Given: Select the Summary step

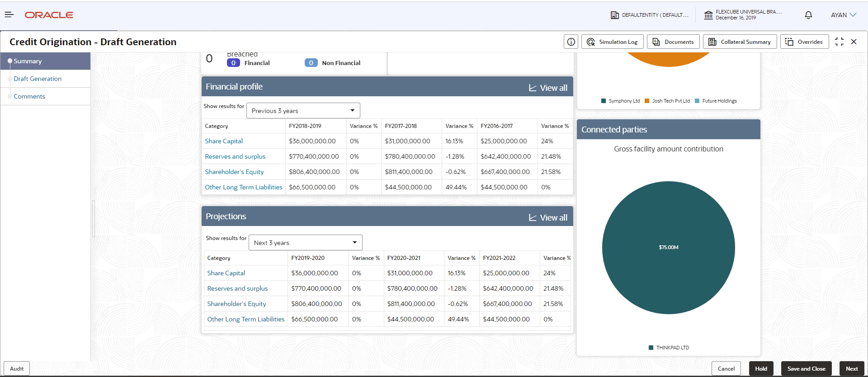Looking at the screenshot, I should (x=45, y=61).
